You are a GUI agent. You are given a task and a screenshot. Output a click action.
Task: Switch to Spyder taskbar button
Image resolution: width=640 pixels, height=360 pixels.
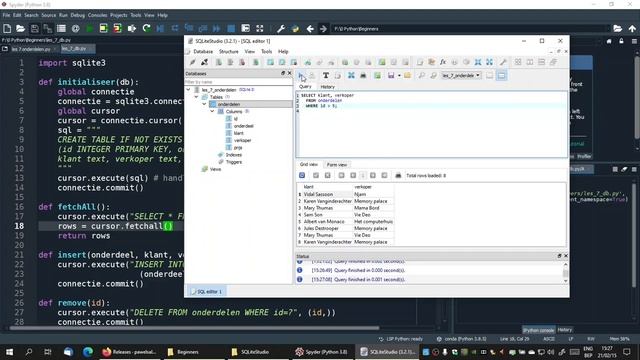point(322,352)
